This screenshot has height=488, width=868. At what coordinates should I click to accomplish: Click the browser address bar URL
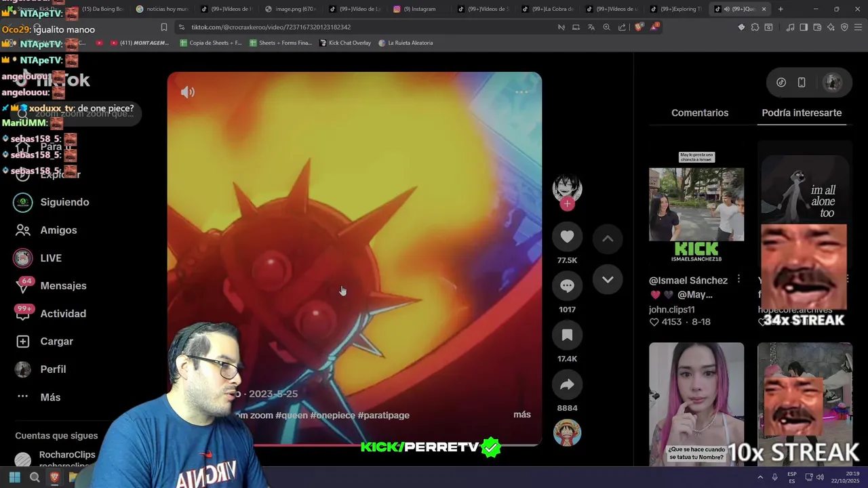tap(271, 27)
